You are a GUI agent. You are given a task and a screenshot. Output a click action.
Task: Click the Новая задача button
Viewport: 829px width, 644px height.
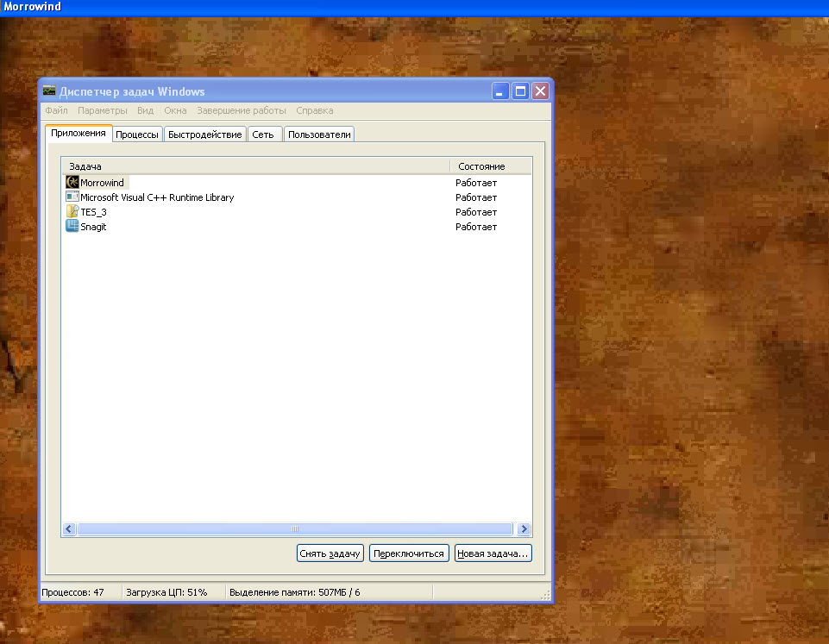[493, 553]
